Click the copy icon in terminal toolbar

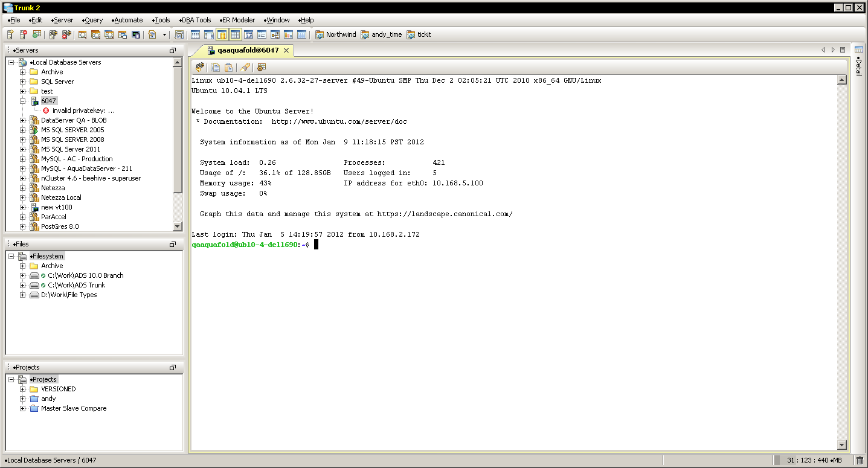click(x=215, y=67)
